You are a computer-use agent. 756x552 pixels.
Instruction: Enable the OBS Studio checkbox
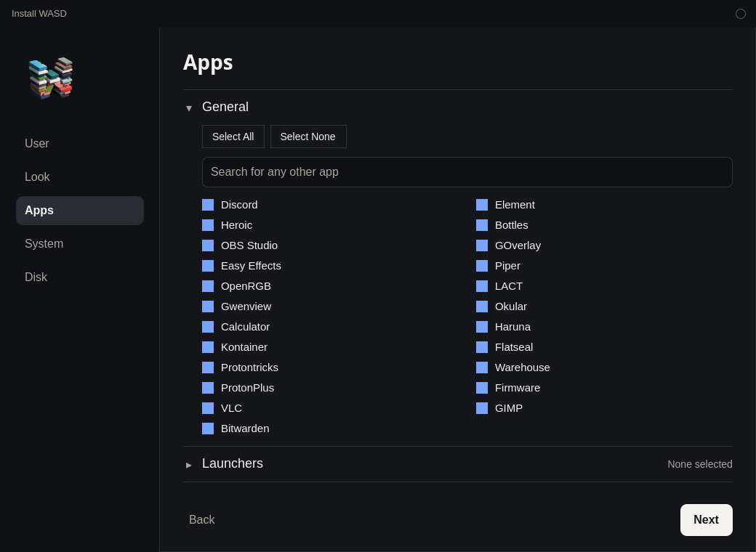point(208,245)
